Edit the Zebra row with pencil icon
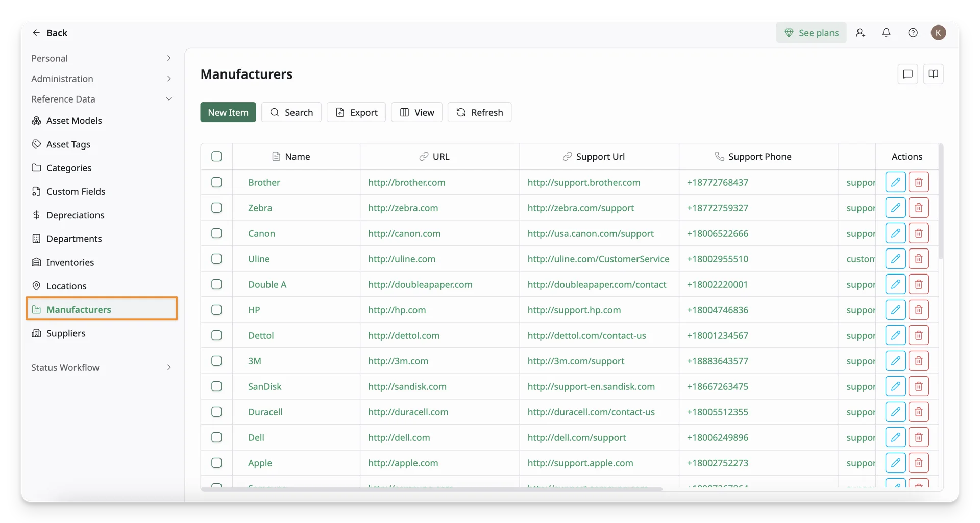This screenshot has width=980, height=523. pos(895,208)
